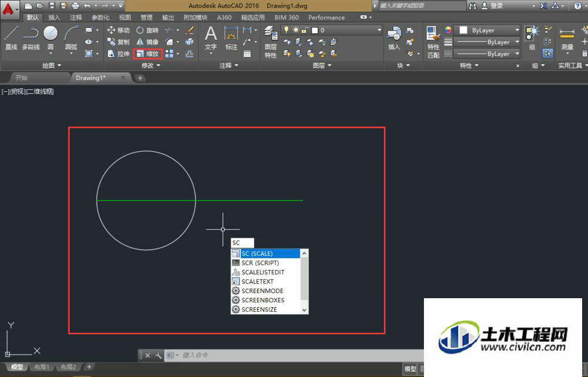Toggle group selection on/off button

pos(547,54)
